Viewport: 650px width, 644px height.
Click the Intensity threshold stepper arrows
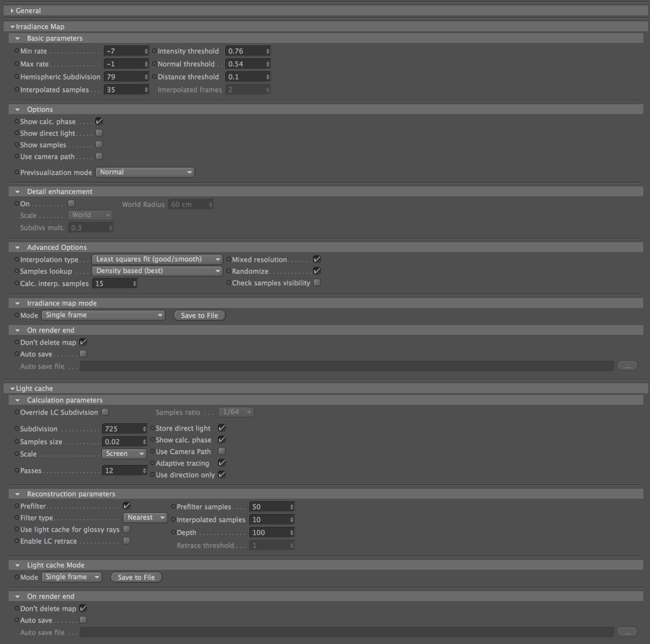coord(268,51)
